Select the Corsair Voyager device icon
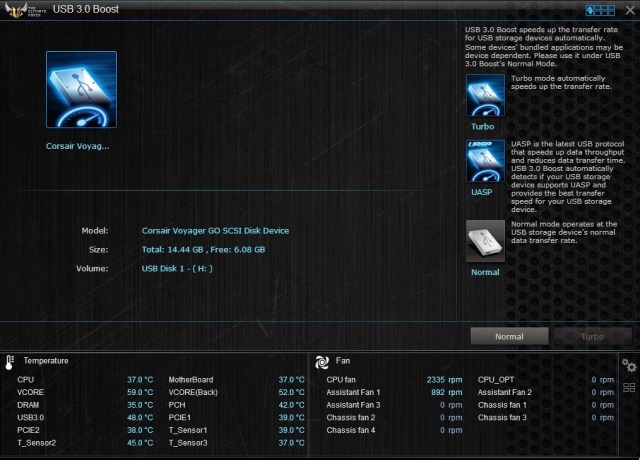The width and height of the screenshot is (640, 460). pyautogui.click(x=81, y=89)
